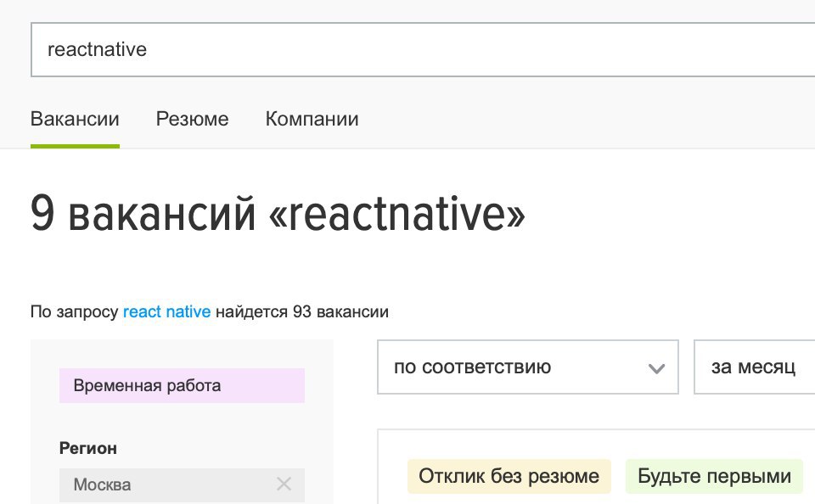Switch to the Вакансии tab
Image resolution: width=815 pixels, height=504 pixels.
pyautogui.click(x=75, y=119)
